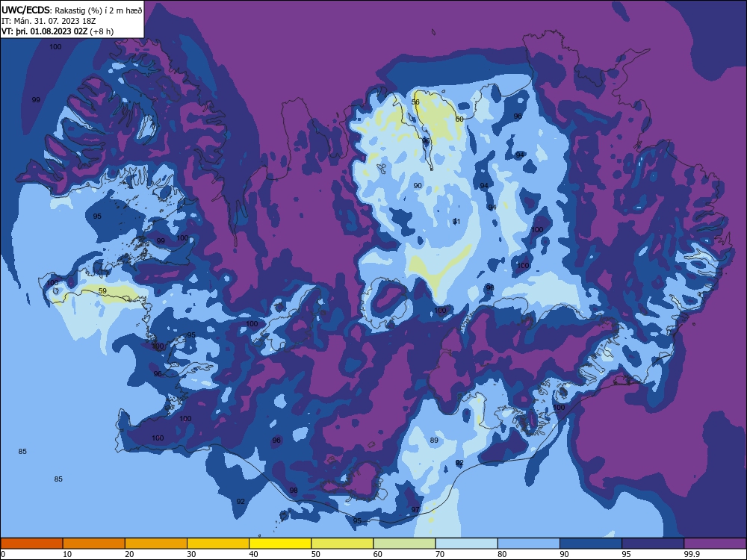
Task: Select the 20–30 amber legend swatch
Action: coord(156,544)
